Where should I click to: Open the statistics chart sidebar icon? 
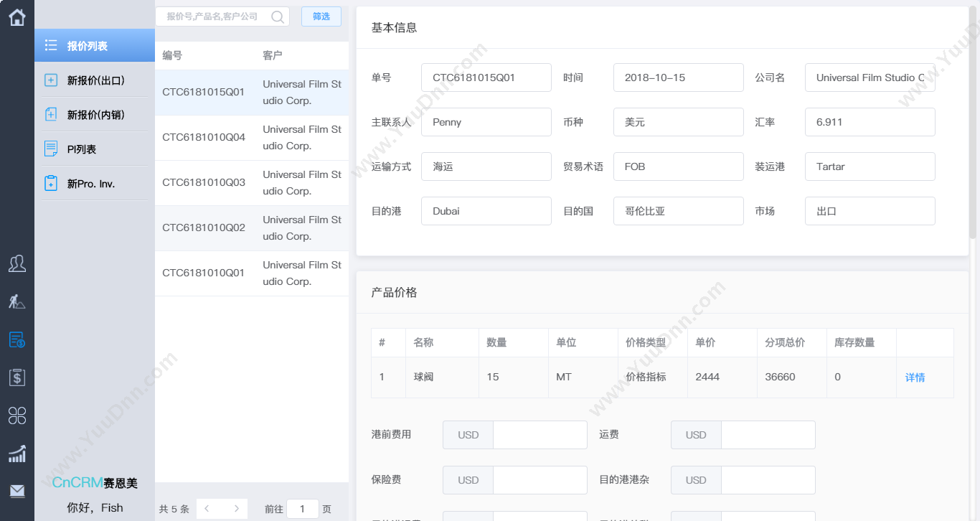click(17, 454)
